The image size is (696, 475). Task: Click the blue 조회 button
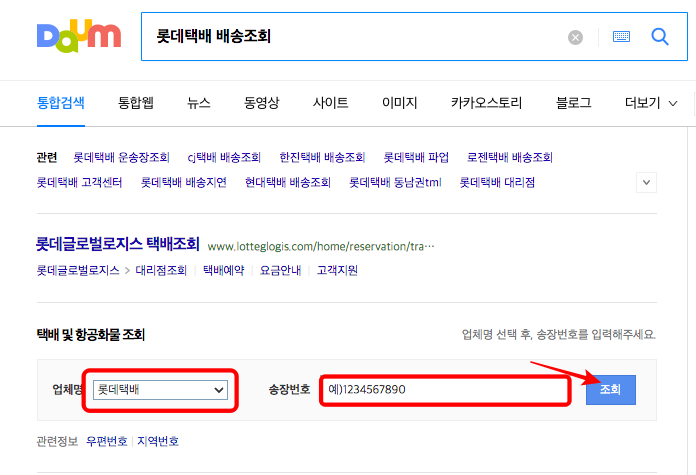[611, 390]
